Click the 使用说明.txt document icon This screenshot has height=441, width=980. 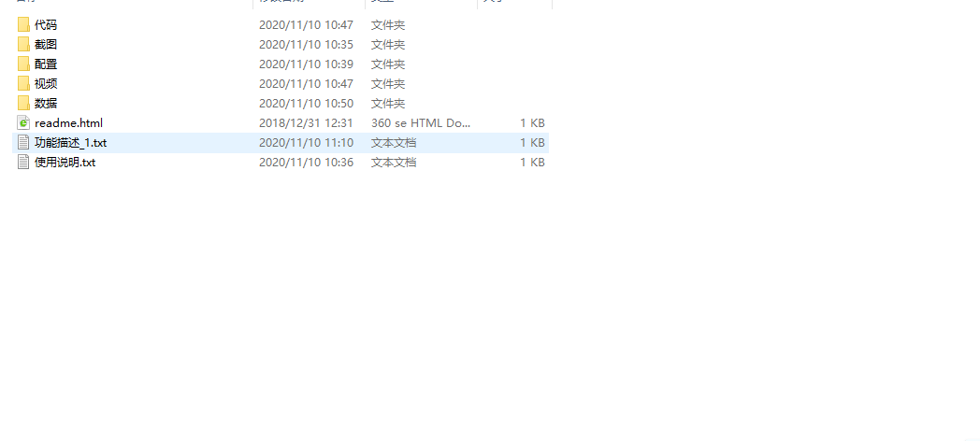pyautogui.click(x=23, y=162)
